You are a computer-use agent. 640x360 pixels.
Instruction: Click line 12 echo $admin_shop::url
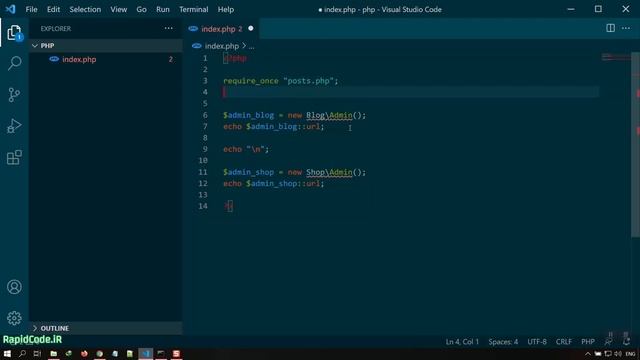[273, 184]
